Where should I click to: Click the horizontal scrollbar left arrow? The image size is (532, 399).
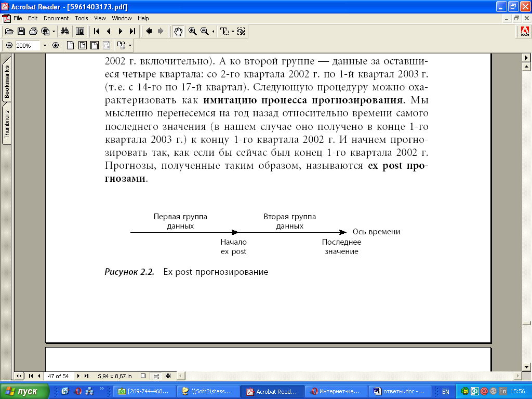click(x=180, y=376)
